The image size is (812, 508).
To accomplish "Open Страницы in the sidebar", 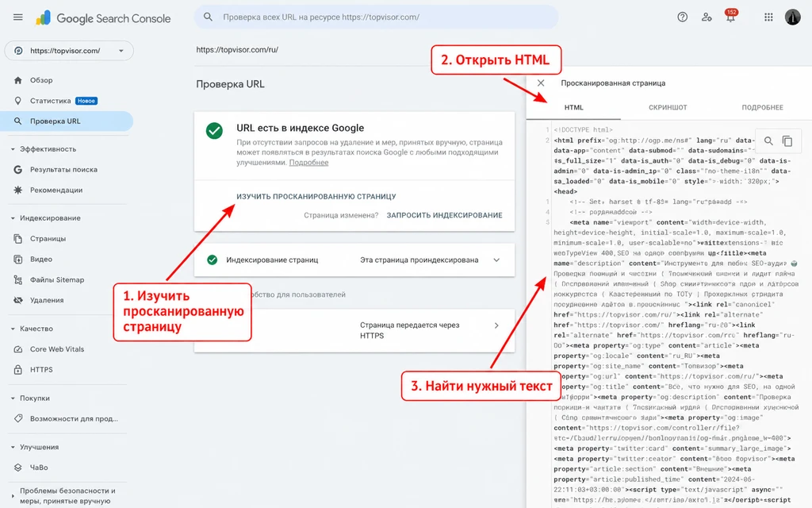I will tap(48, 239).
